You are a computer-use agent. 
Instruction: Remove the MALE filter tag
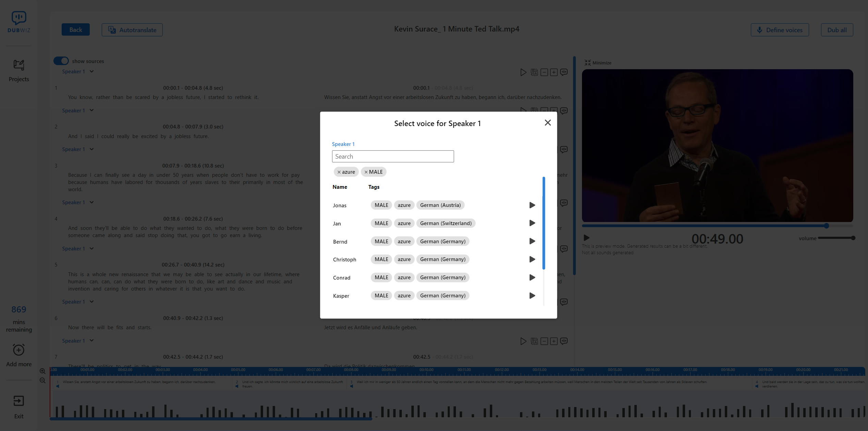click(366, 172)
